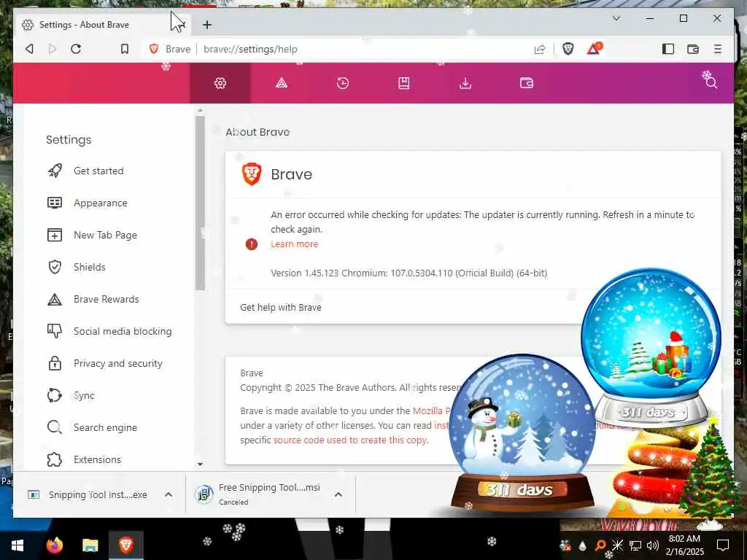Click the settings sidebar scrollbar thumb

(x=200, y=203)
